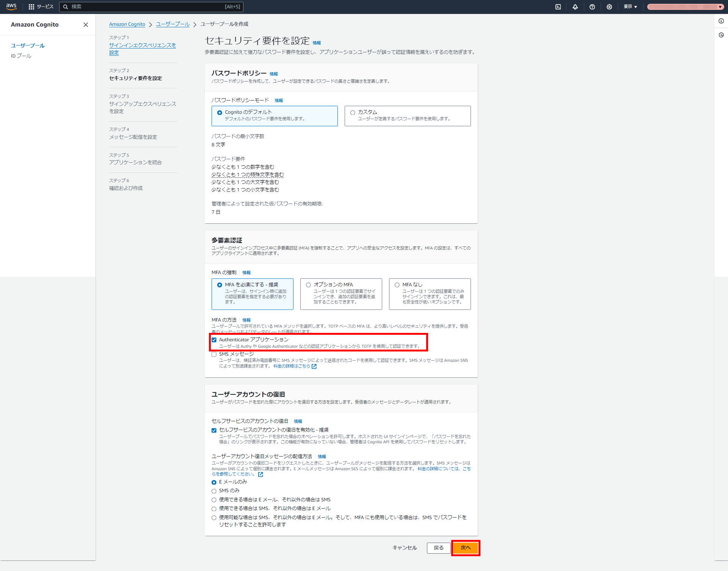The image size is (728, 571).
Task: Click the search field in the top bar
Action: pos(152,6)
